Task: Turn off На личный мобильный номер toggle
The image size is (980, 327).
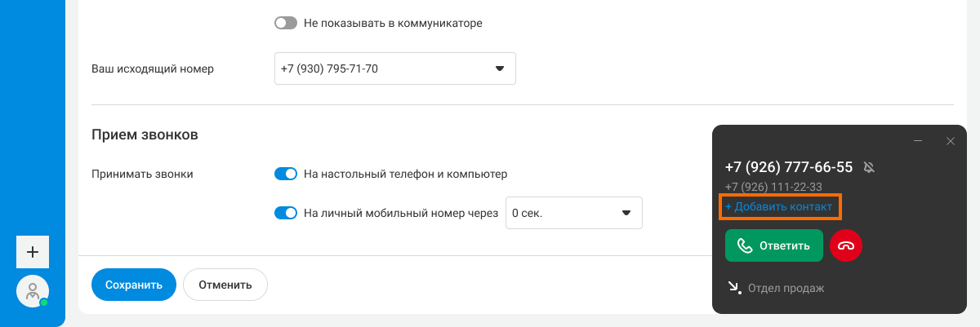Action: click(x=285, y=213)
